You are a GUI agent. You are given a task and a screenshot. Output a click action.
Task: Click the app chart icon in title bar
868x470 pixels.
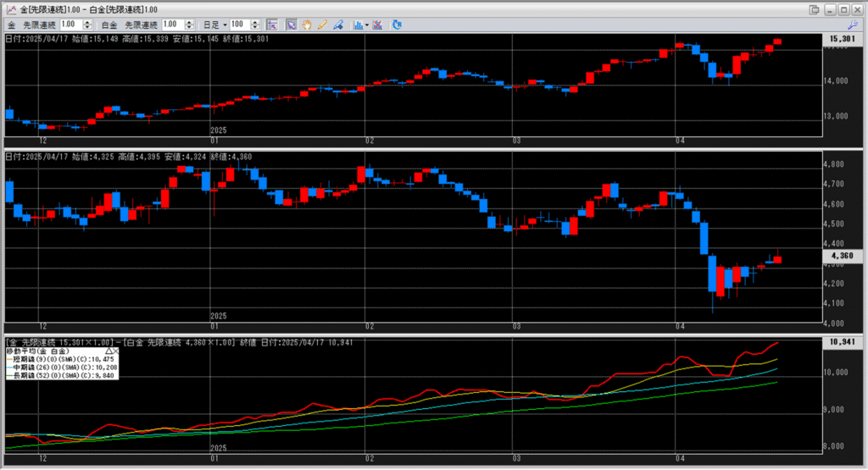pos(10,8)
